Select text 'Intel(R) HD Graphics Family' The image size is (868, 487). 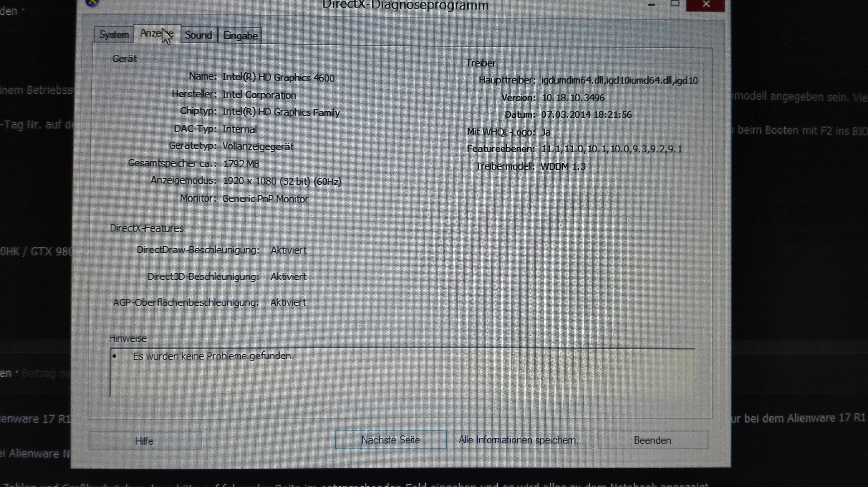click(x=281, y=112)
